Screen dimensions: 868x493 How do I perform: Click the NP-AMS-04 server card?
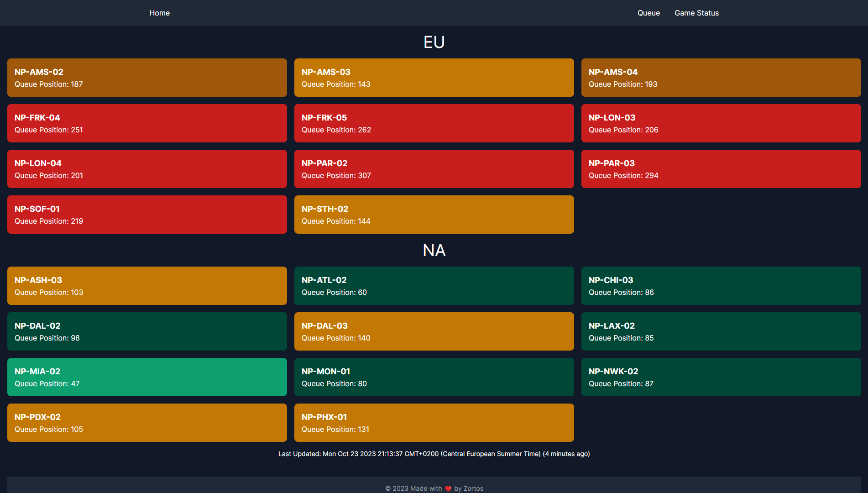coord(721,78)
